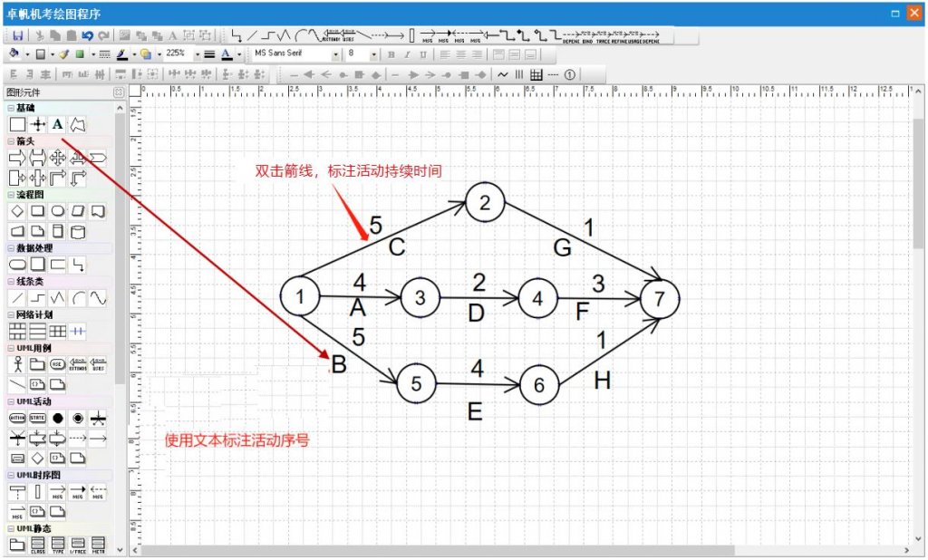Select the sequence diagram lifeline element
This screenshot has height=560, width=928.
[18, 491]
